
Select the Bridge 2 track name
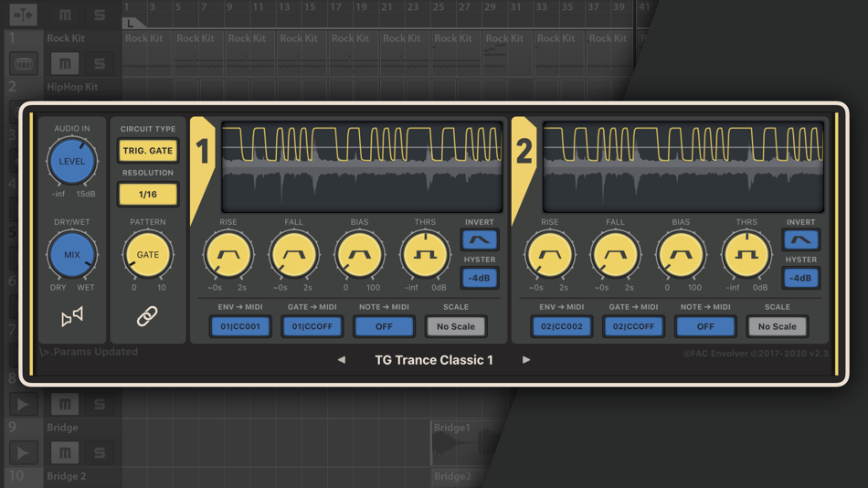click(66, 476)
